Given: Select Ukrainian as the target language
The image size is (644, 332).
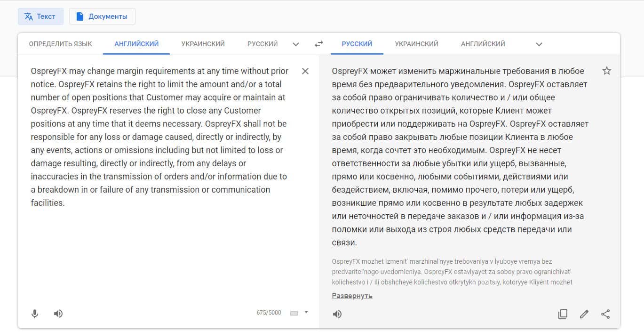Looking at the screenshot, I should tap(416, 44).
